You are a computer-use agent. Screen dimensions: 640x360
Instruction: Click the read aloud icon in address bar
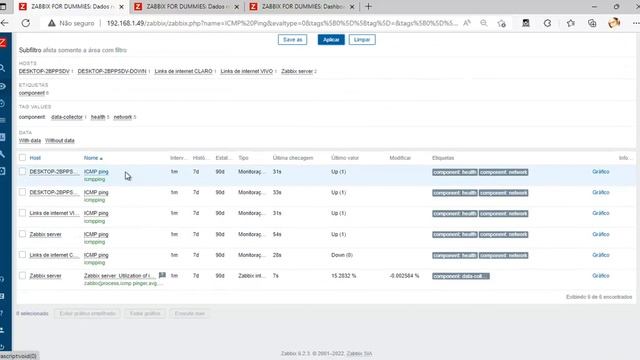pyautogui.click(x=467, y=23)
